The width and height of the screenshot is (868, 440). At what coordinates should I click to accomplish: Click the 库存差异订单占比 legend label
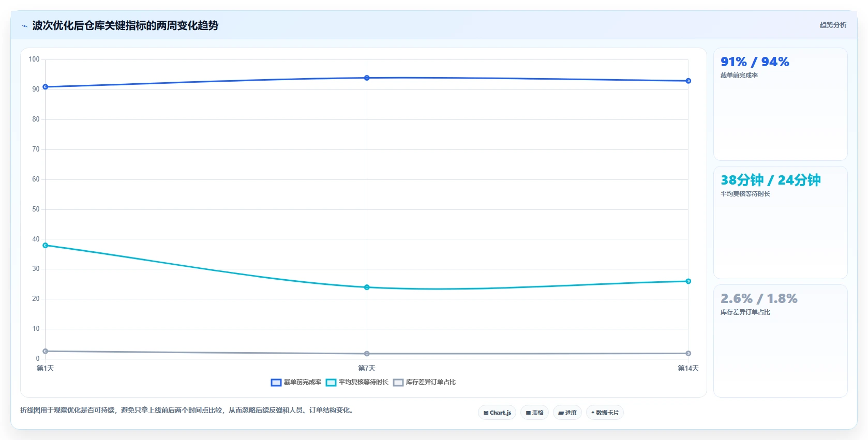[431, 382]
